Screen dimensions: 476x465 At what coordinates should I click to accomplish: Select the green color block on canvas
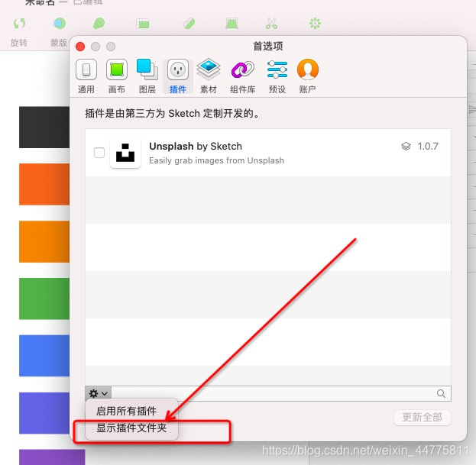point(44,299)
